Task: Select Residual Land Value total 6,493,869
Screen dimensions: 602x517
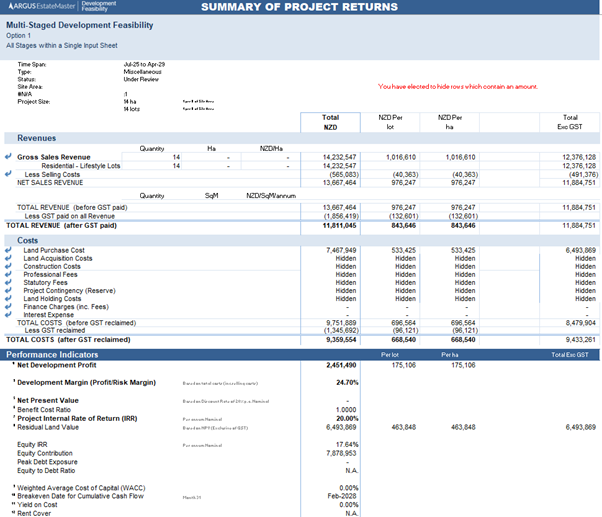Action: click(x=341, y=427)
